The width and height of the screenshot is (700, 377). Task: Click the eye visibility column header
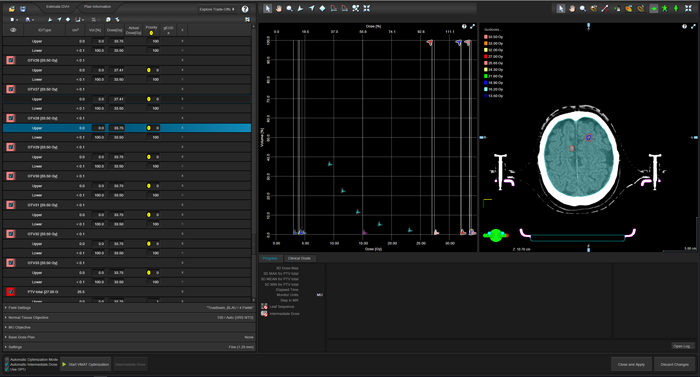point(13,30)
